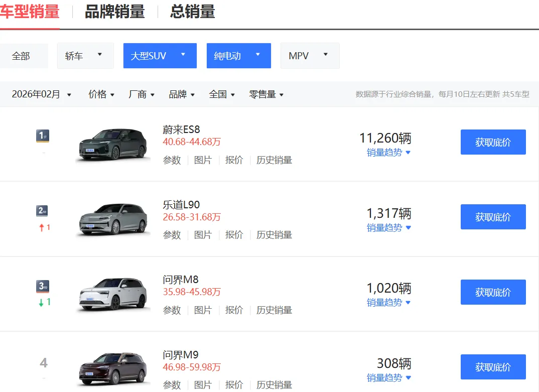Open the 蔚来ES8 car thumbnail

pos(113,145)
